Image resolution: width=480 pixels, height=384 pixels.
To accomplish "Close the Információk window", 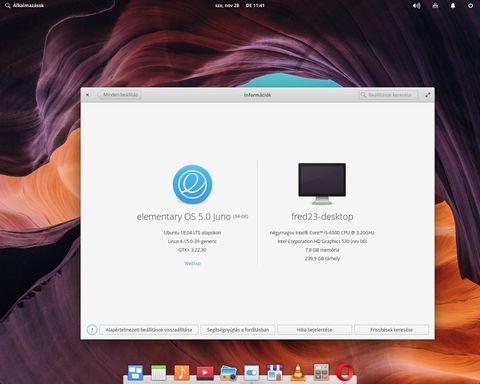I will [87, 95].
